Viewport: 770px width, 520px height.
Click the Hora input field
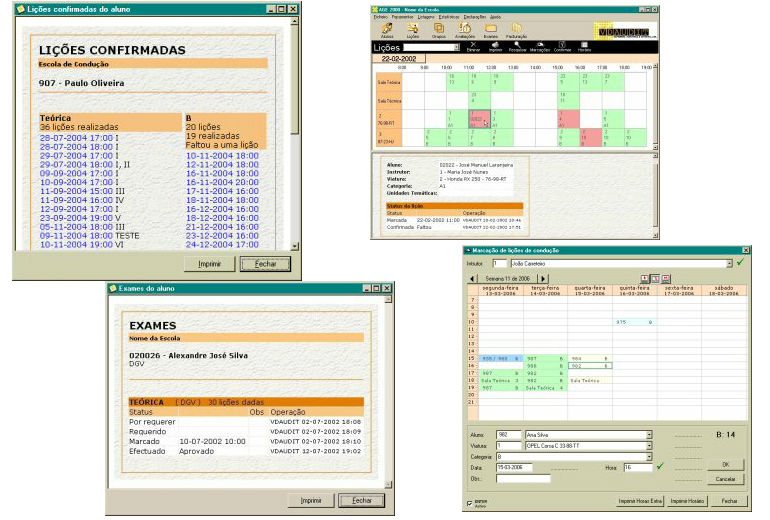tap(637, 467)
